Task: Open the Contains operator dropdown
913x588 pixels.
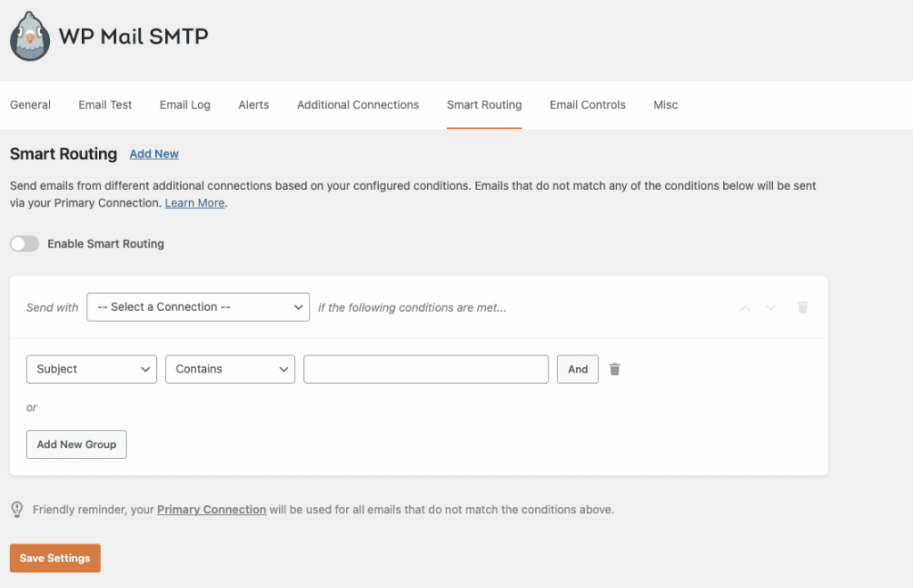Action: tap(229, 368)
